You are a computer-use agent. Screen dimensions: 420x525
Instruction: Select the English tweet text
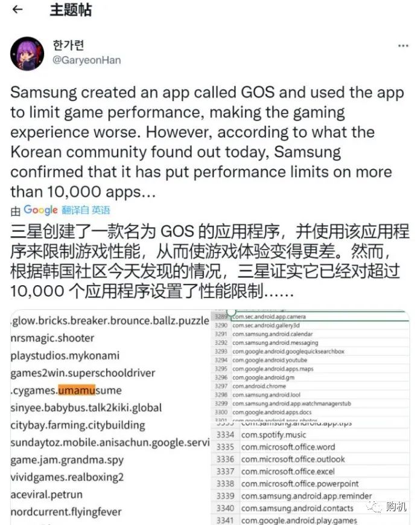pyautogui.click(x=207, y=143)
